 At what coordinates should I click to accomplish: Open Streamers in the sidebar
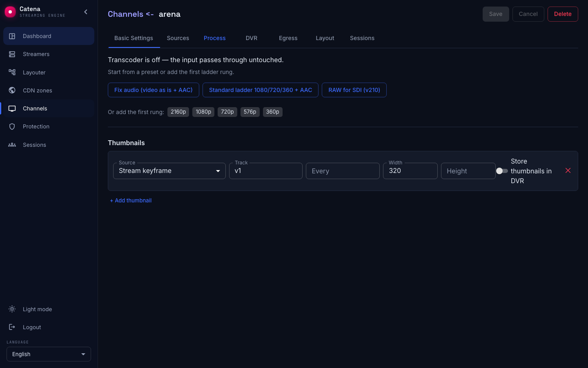click(x=49, y=54)
